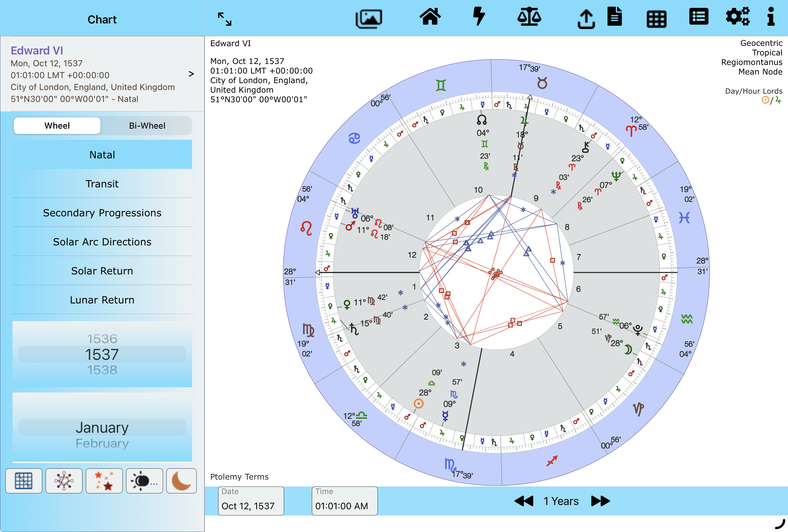Click the crescent moon button
This screenshot has height=532, width=788.
pyautogui.click(x=181, y=481)
